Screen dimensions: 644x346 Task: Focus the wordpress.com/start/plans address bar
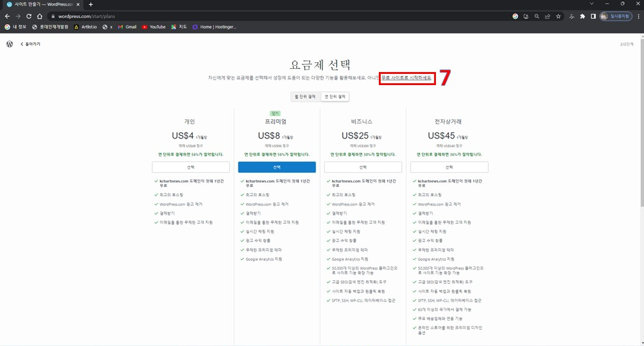tap(279, 16)
